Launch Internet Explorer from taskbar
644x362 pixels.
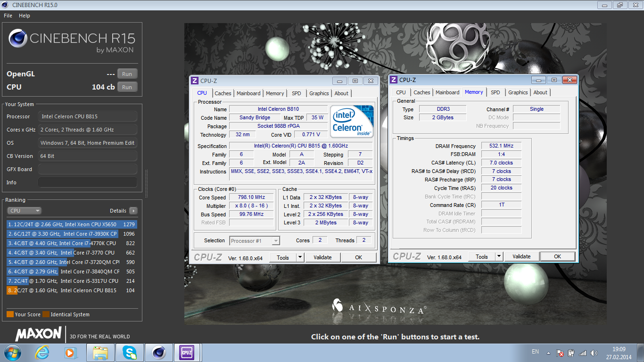point(42,353)
